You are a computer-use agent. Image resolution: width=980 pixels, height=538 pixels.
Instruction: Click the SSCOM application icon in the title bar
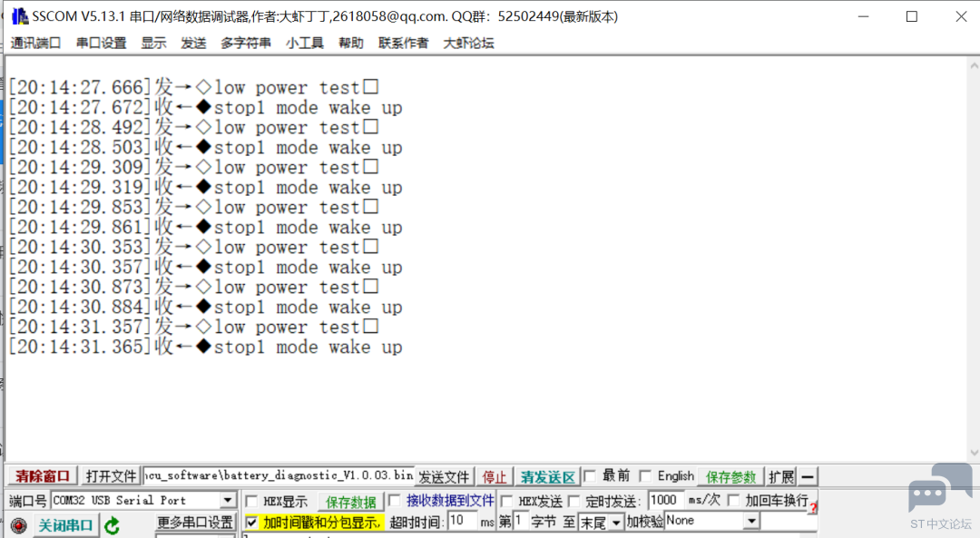(20, 16)
